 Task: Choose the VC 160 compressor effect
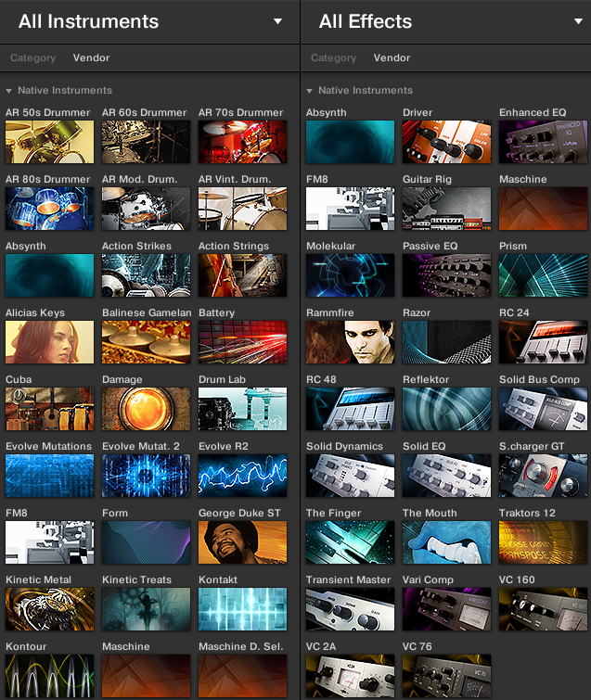543,609
